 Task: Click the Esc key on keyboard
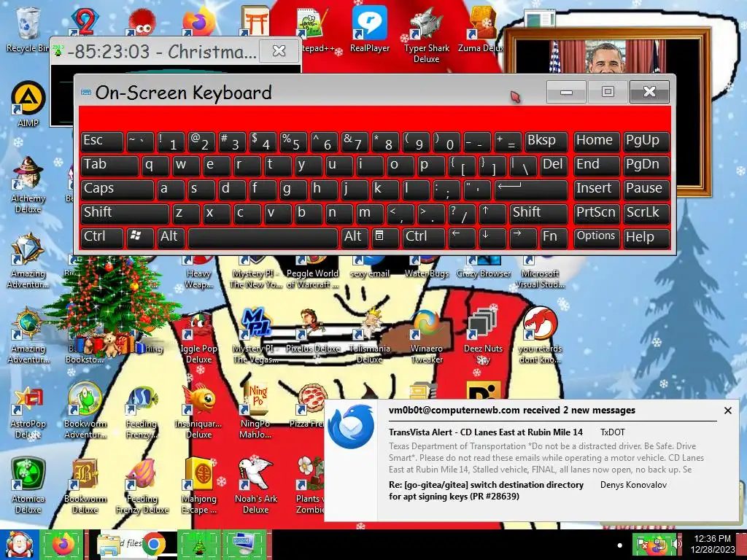[102, 141]
